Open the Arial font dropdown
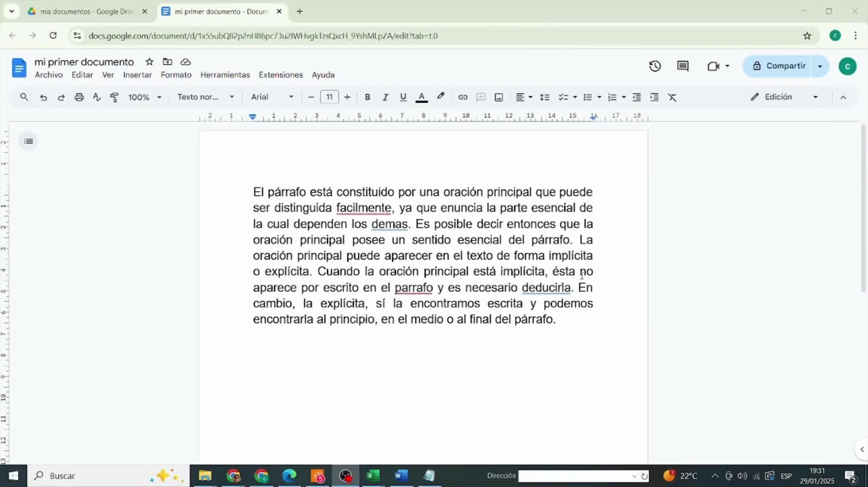 pyautogui.click(x=272, y=97)
